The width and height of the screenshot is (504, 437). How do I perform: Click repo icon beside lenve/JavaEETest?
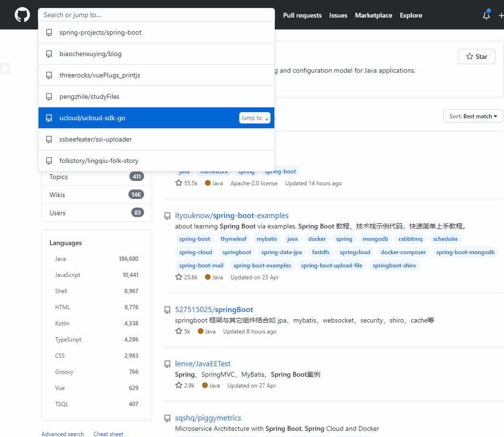pos(167,364)
